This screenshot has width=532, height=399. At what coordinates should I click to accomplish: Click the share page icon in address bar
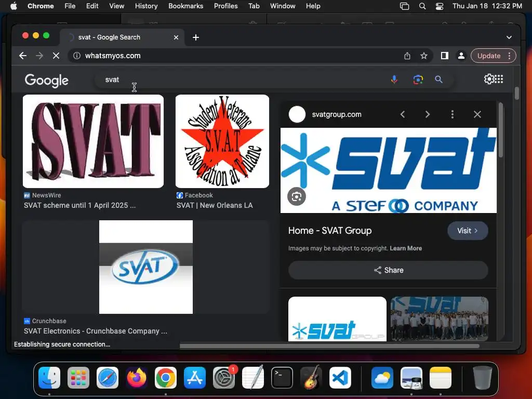click(x=407, y=56)
